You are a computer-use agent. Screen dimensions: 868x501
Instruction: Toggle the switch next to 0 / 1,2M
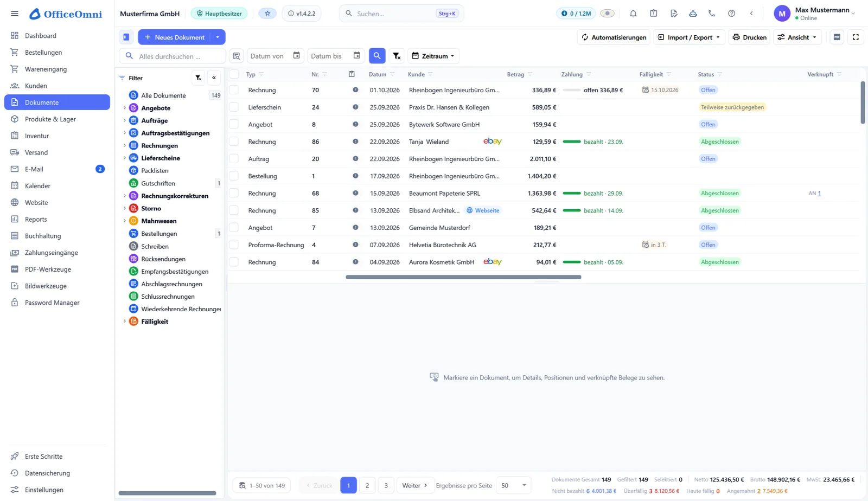point(607,14)
